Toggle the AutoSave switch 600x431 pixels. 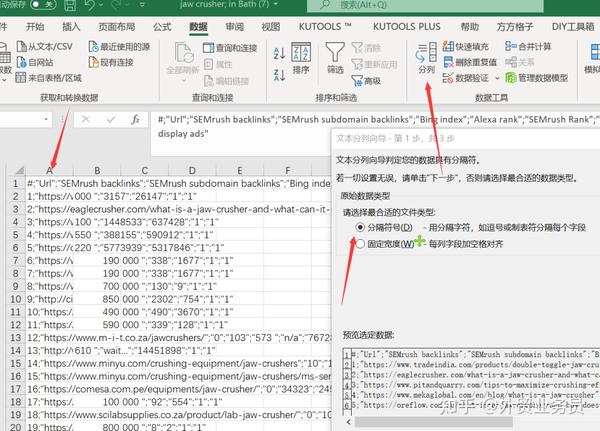coord(42,4)
